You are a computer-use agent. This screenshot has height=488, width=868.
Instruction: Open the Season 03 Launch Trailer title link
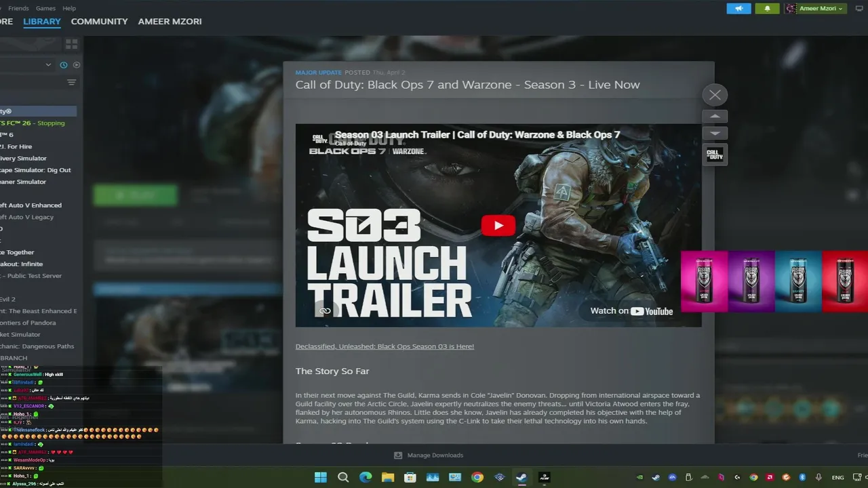[477, 134]
